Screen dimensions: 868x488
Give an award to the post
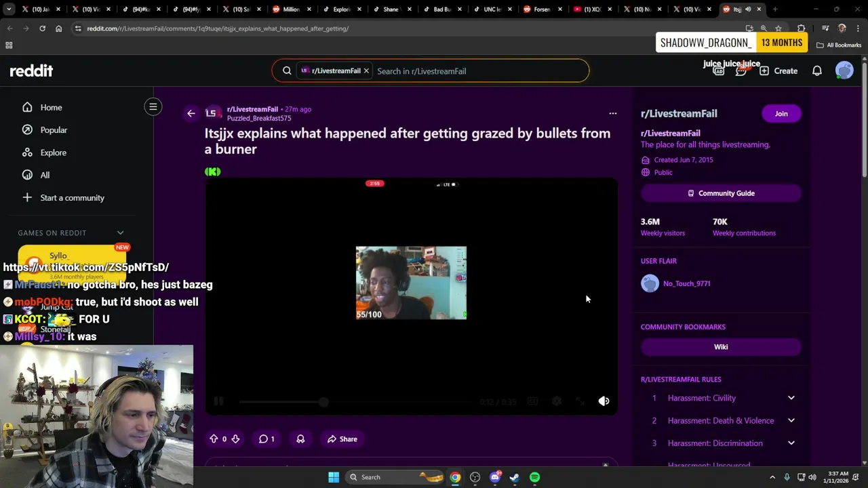tap(300, 439)
